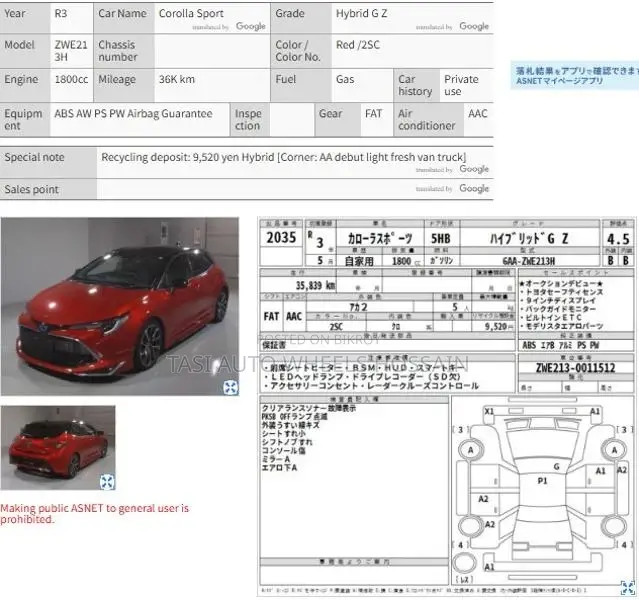Click lot number '2035' on auction sheet
The height and width of the screenshot is (600, 639).
(x=281, y=238)
